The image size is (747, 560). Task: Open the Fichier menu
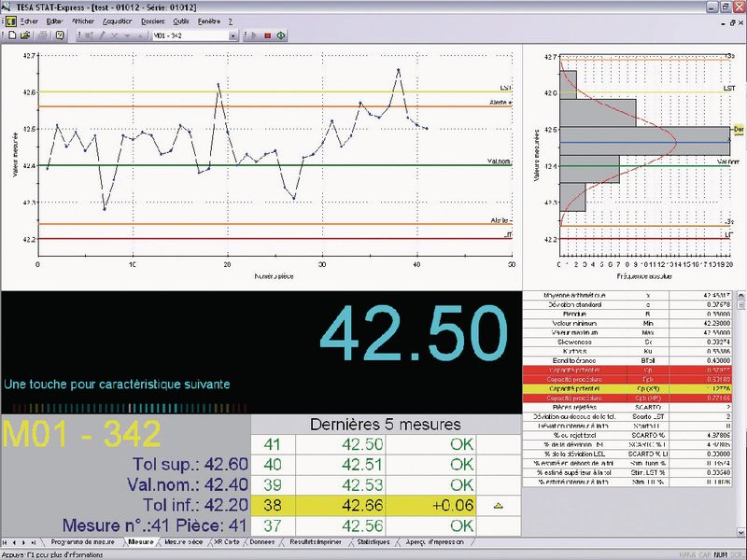[29, 20]
